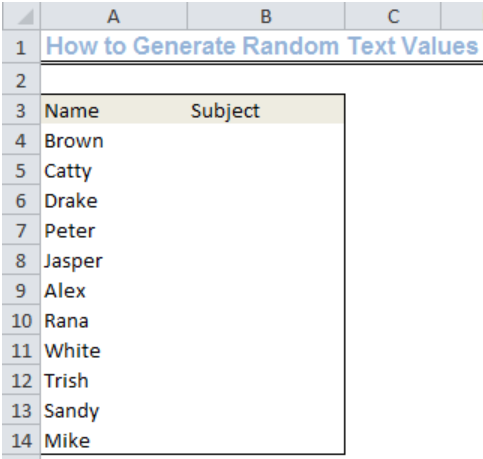The height and width of the screenshot is (459, 483).
Task: Select column B header
Action: tap(266, 16)
